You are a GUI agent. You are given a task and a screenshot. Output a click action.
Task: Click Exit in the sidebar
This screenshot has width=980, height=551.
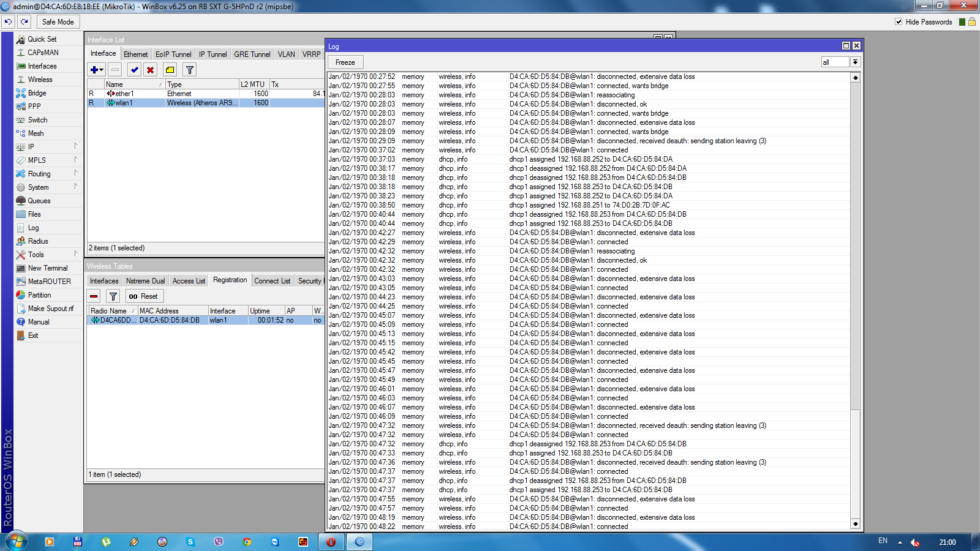(x=33, y=335)
